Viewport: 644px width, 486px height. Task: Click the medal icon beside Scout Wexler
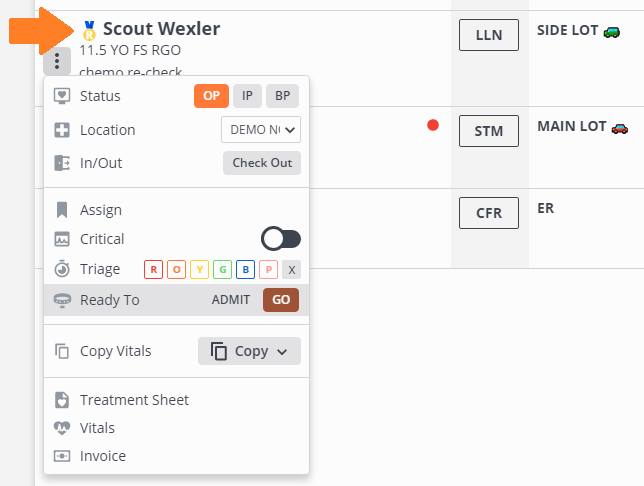(x=89, y=30)
